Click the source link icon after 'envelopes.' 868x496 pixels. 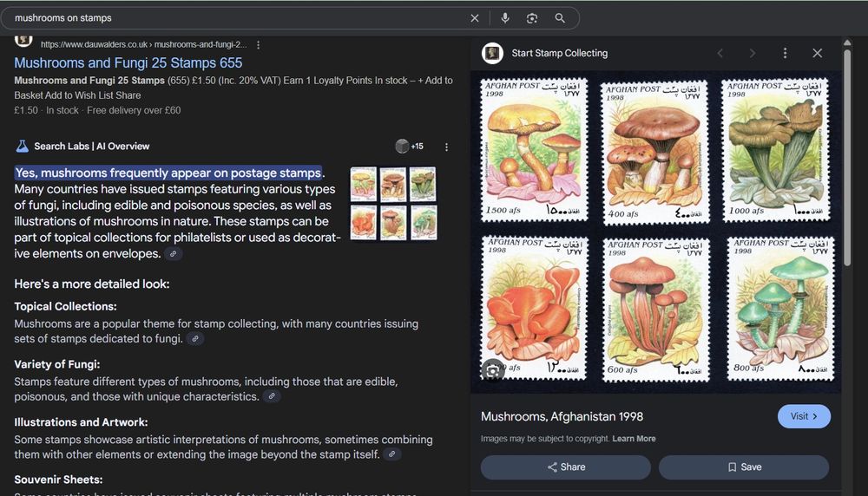pyautogui.click(x=174, y=254)
